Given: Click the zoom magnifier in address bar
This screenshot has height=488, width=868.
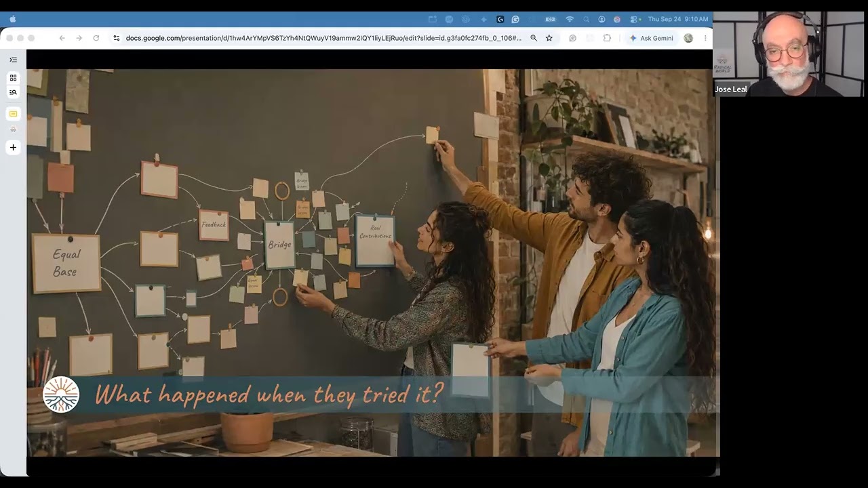Looking at the screenshot, I should pyautogui.click(x=534, y=38).
